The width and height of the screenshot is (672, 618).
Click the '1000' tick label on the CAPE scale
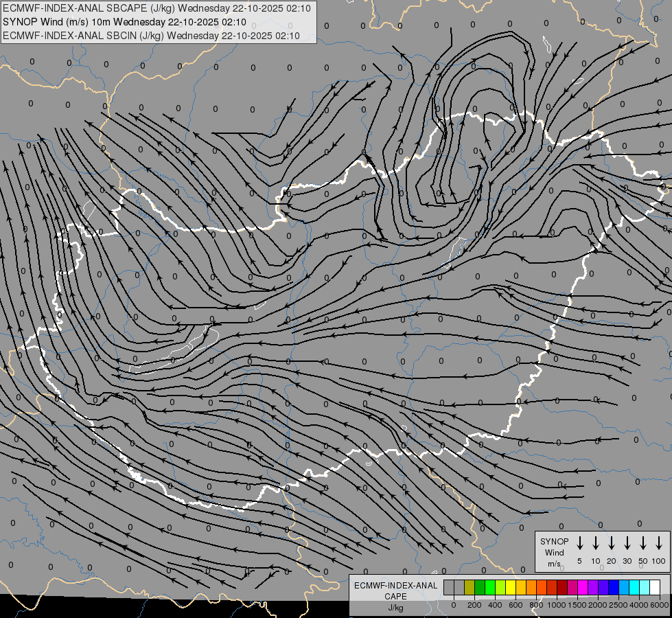[557, 605]
